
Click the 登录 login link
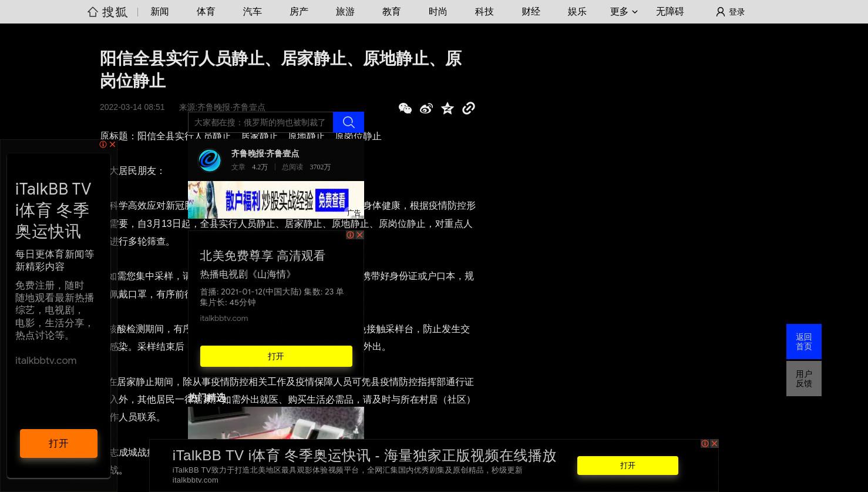[x=736, y=12]
